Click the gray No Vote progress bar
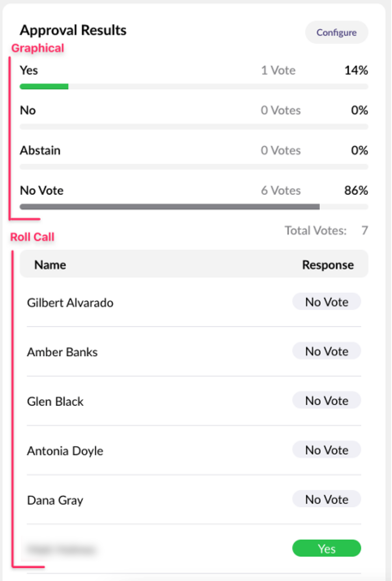The width and height of the screenshot is (392, 581). [169, 207]
